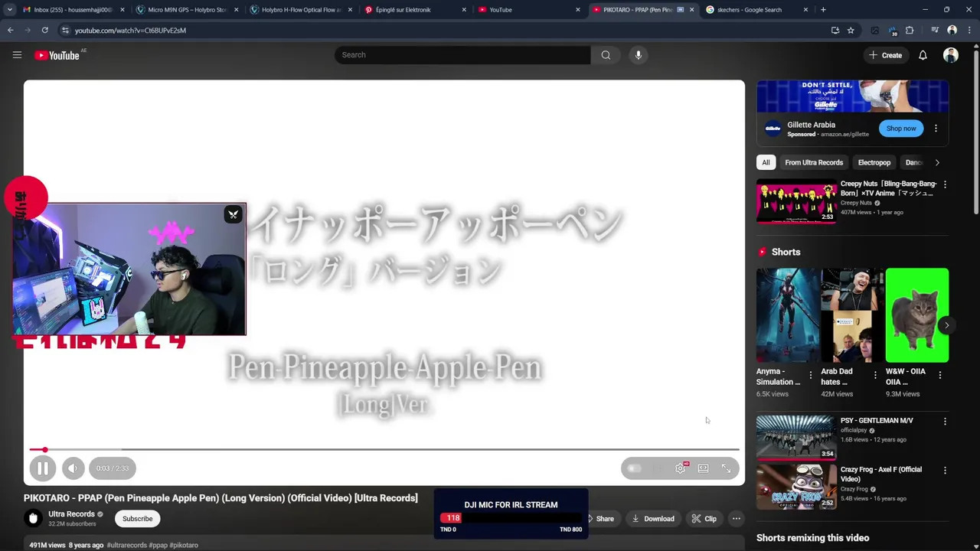Click the install app icon in address bar
The height and width of the screenshot is (551, 980).
835,31
